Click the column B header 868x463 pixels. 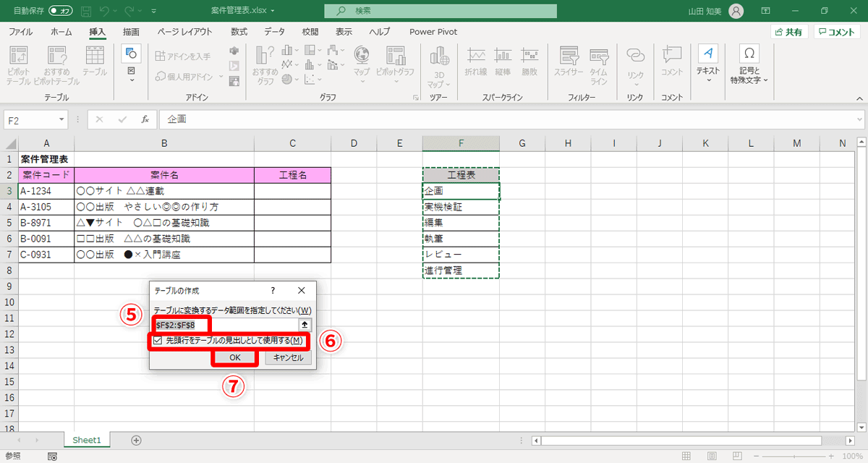point(164,143)
